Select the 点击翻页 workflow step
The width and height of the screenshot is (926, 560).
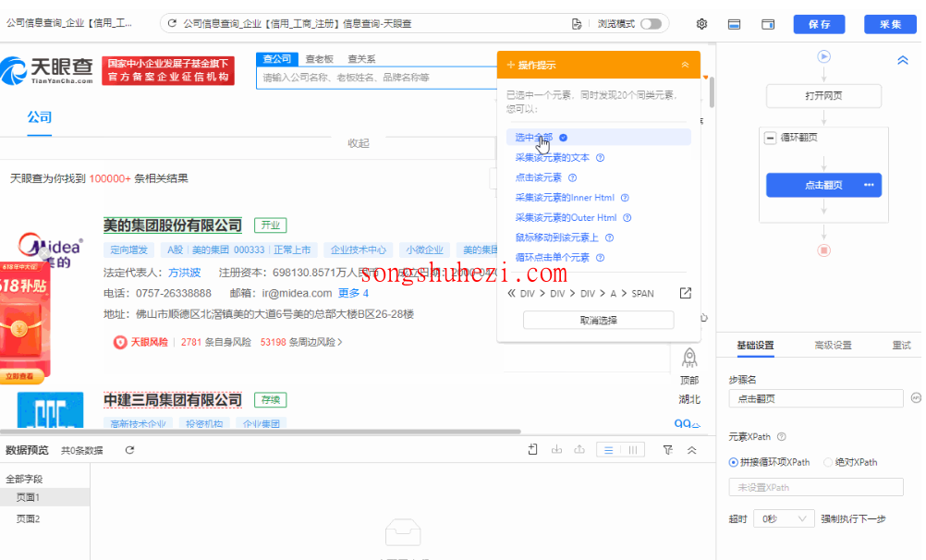coord(823,185)
